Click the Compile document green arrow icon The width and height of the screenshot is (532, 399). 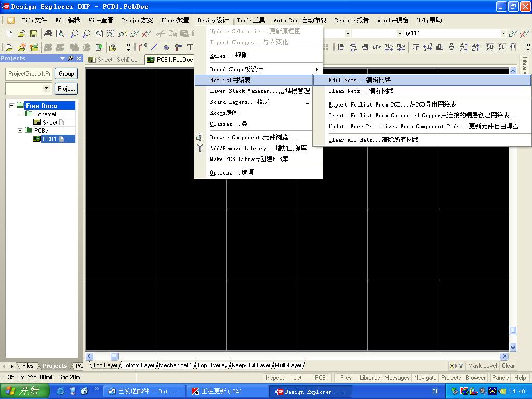(x=99, y=47)
